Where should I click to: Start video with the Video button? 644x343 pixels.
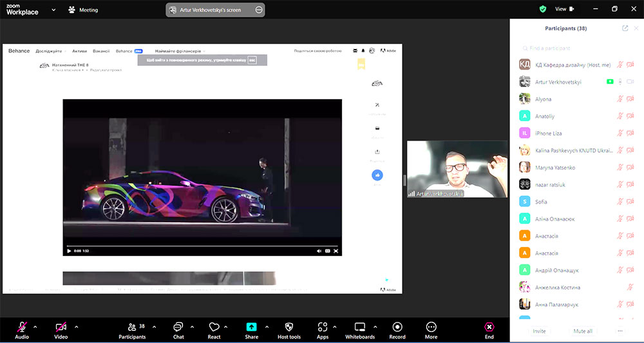[61, 330]
